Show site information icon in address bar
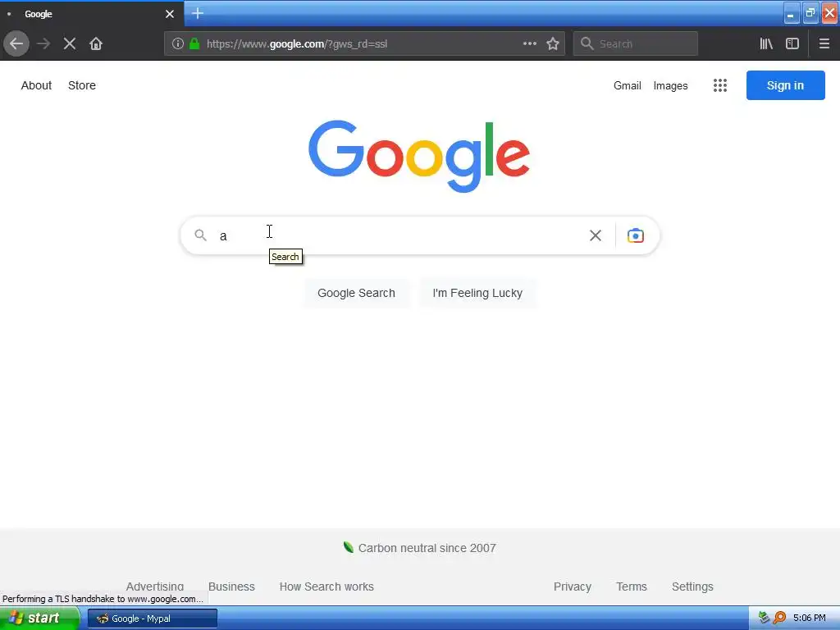The image size is (840, 630). [178, 43]
